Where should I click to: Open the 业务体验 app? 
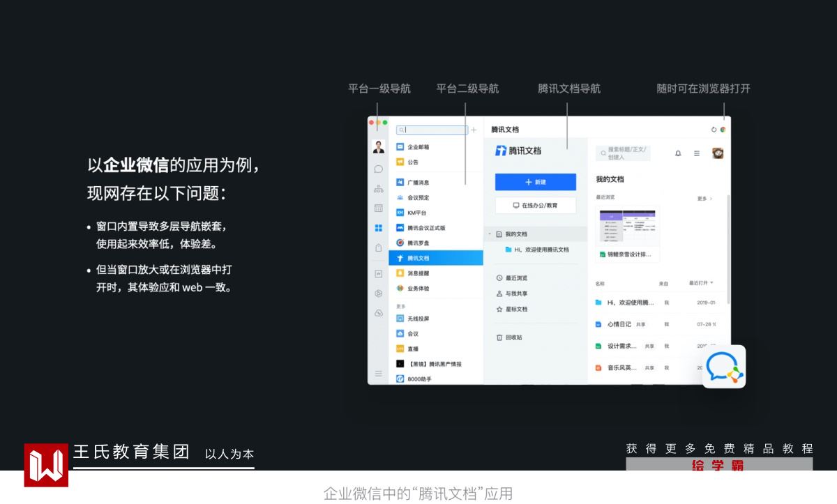(436, 289)
